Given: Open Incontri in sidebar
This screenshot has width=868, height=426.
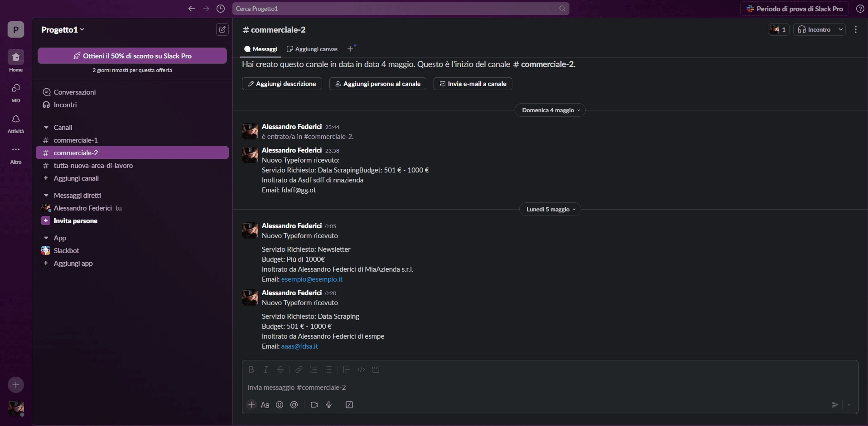Looking at the screenshot, I should (x=132, y=105).
